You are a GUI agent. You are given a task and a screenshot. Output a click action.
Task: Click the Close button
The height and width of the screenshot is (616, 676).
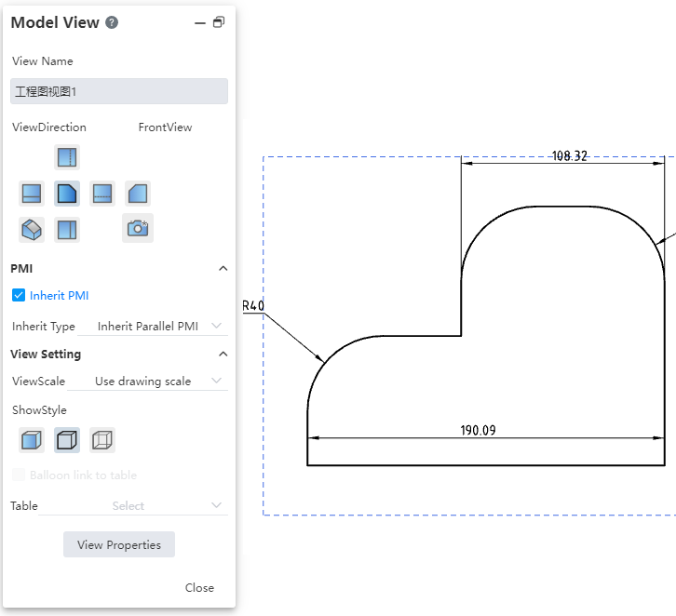(x=199, y=587)
